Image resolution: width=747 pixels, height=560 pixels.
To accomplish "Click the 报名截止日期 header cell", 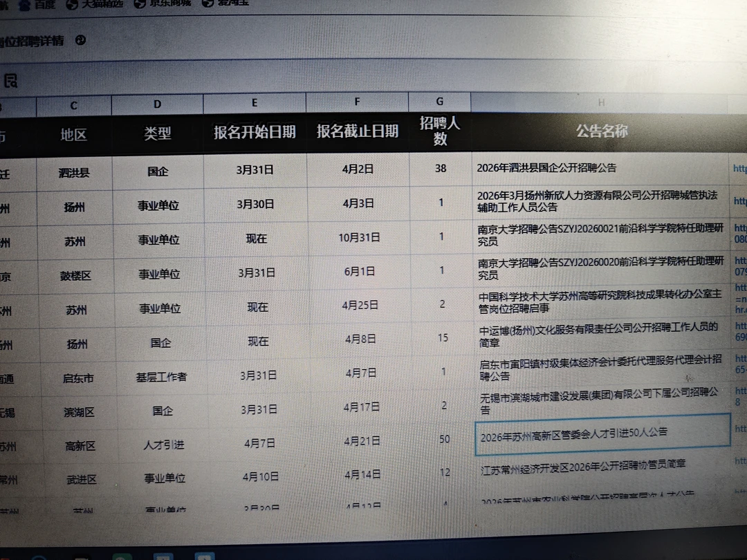I will (358, 131).
